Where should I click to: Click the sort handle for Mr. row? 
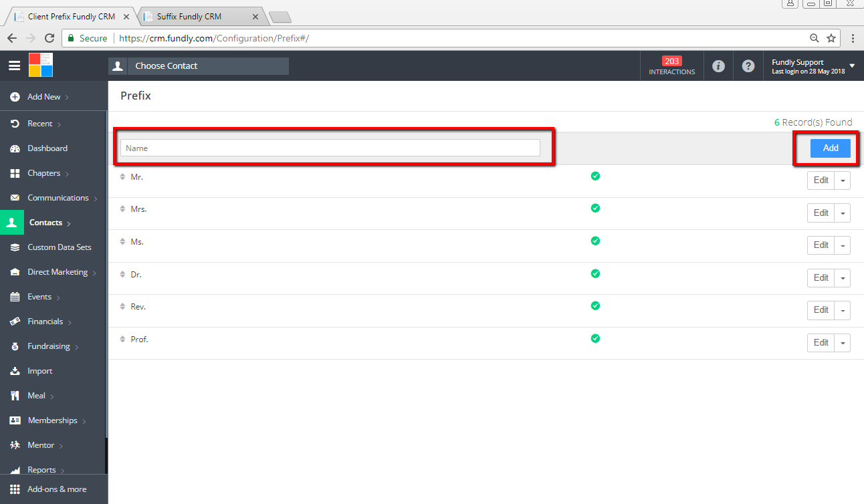(x=122, y=177)
